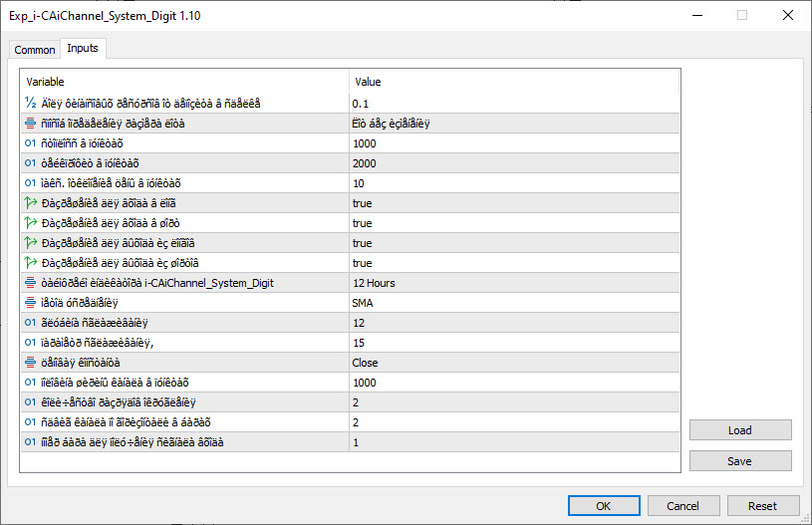Click the fractional ½ icon beside the 0.1 row
This screenshot has width=812, height=525.
[x=31, y=104]
